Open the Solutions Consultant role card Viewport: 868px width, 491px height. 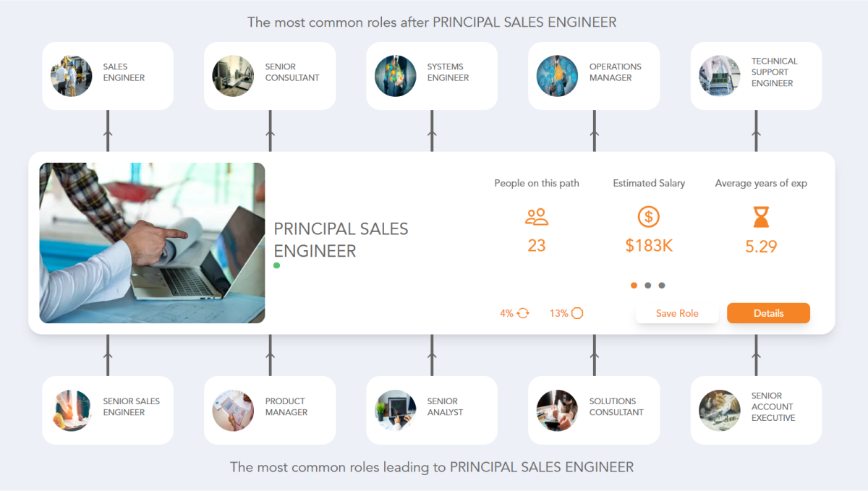[x=594, y=410]
